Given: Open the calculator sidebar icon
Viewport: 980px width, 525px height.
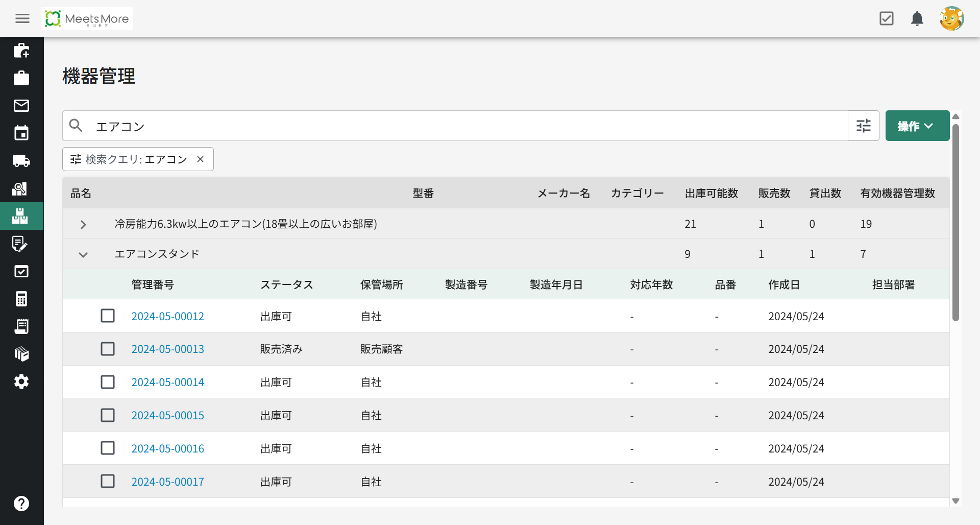Looking at the screenshot, I should [x=21, y=299].
